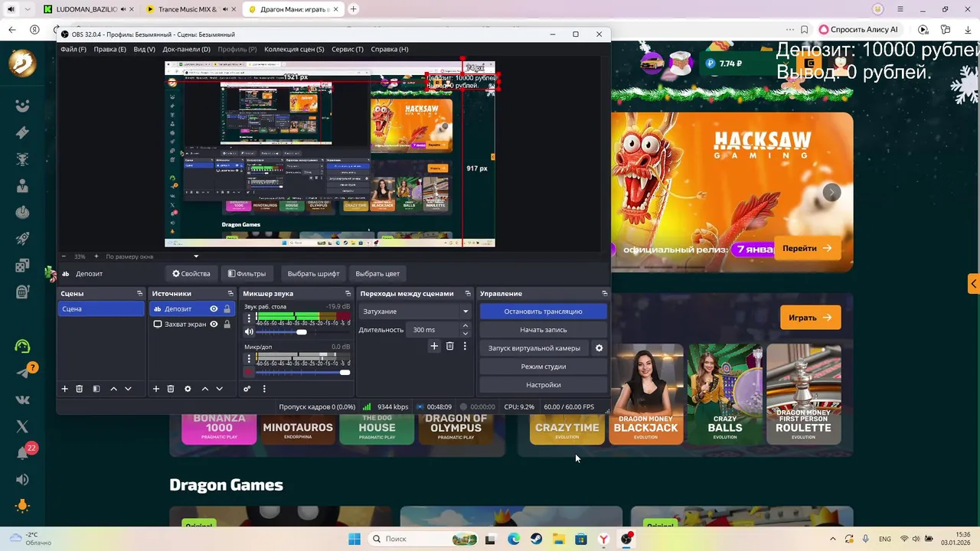Open advanced audio properties gears icon
The height and width of the screenshot is (551, 980).
point(247,389)
